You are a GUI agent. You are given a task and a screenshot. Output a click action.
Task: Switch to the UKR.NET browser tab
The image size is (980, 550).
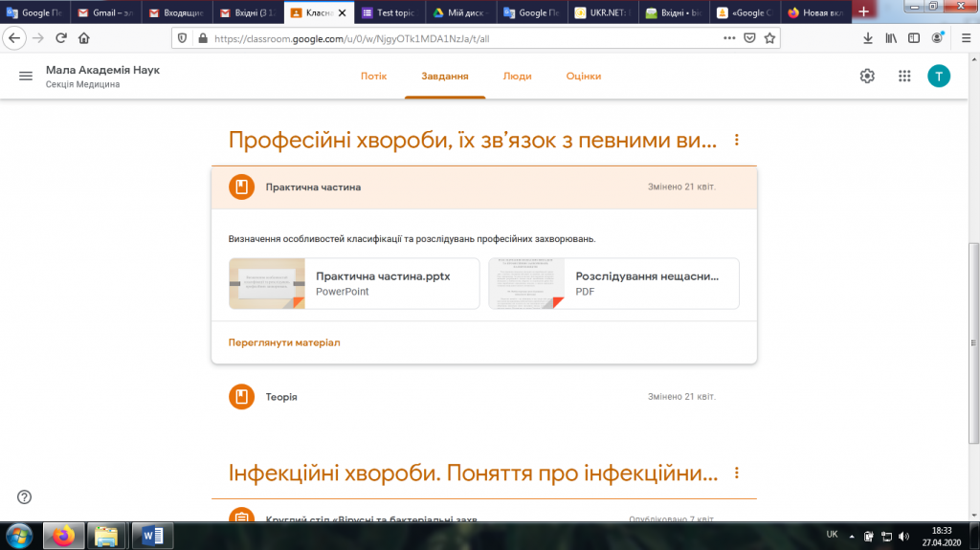(603, 12)
